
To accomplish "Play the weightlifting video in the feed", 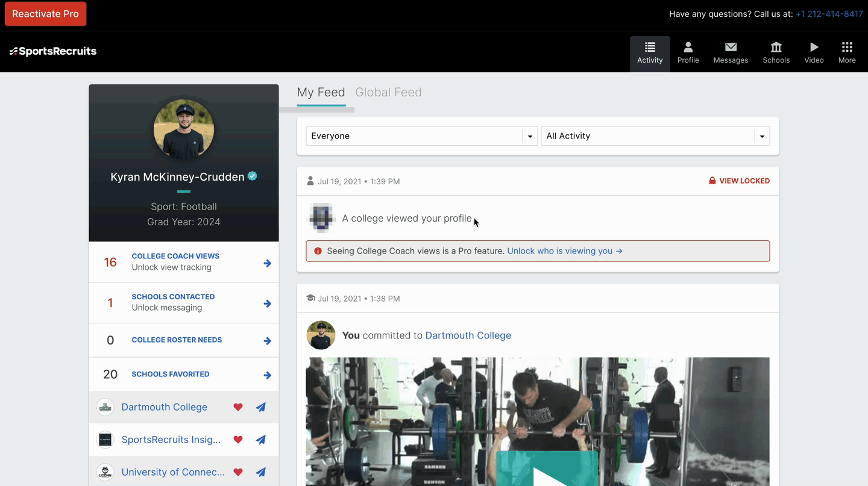I will click(x=547, y=470).
